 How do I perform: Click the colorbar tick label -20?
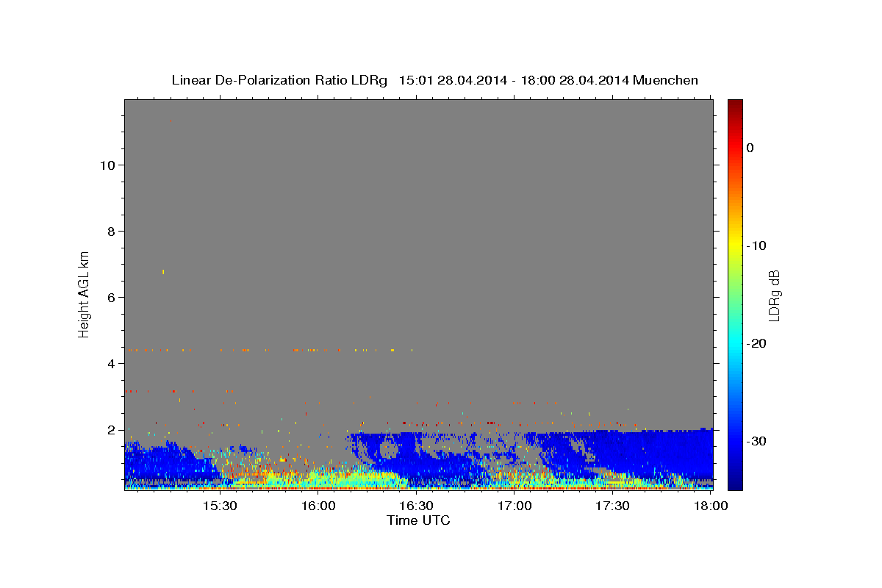pos(756,343)
